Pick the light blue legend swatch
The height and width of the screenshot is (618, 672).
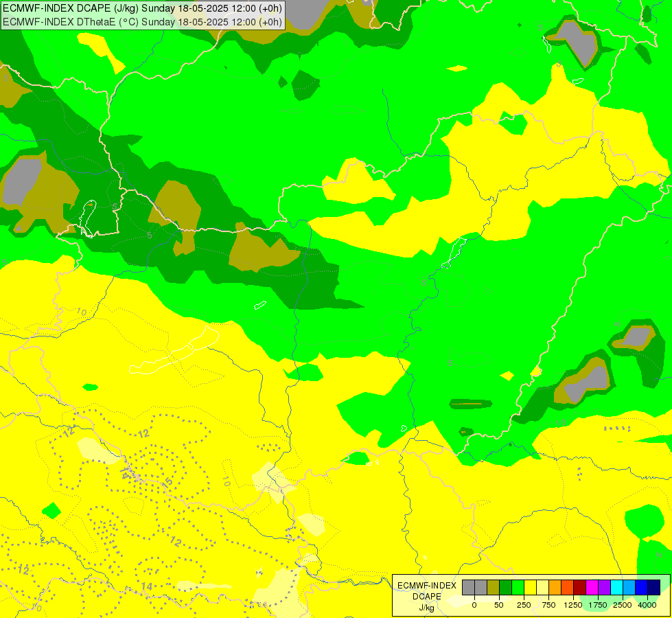point(629,588)
